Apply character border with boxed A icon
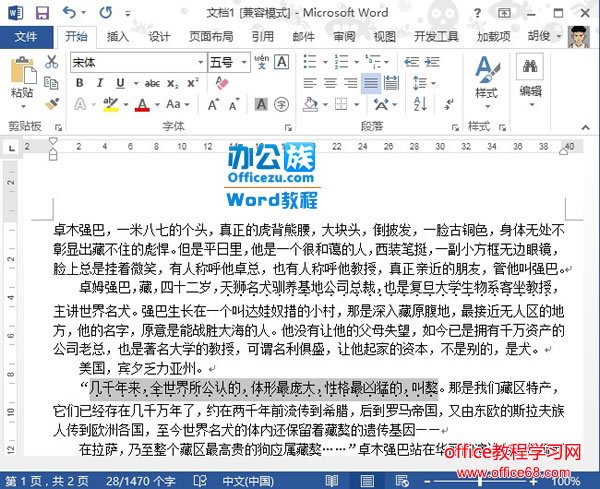 pyautogui.click(x=282, y=62)
